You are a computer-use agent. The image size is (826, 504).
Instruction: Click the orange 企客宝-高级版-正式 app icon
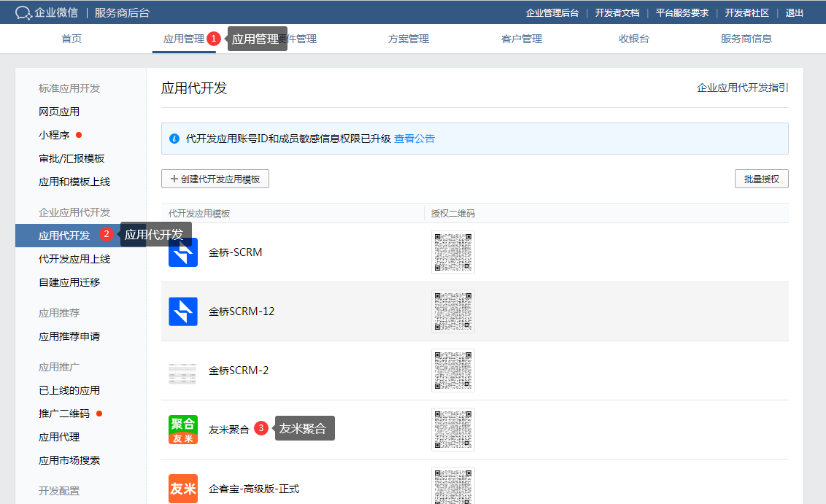(182, 488)
